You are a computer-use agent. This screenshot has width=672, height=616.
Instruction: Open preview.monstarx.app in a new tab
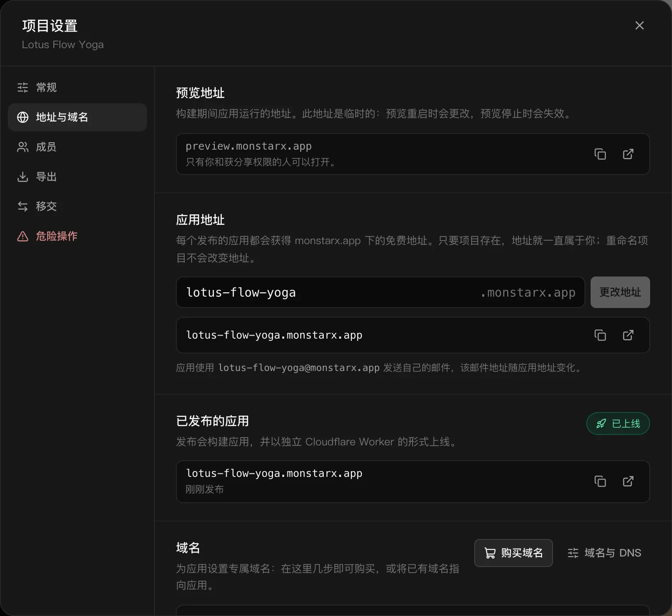pyautogui.click(x=628, y=154)
